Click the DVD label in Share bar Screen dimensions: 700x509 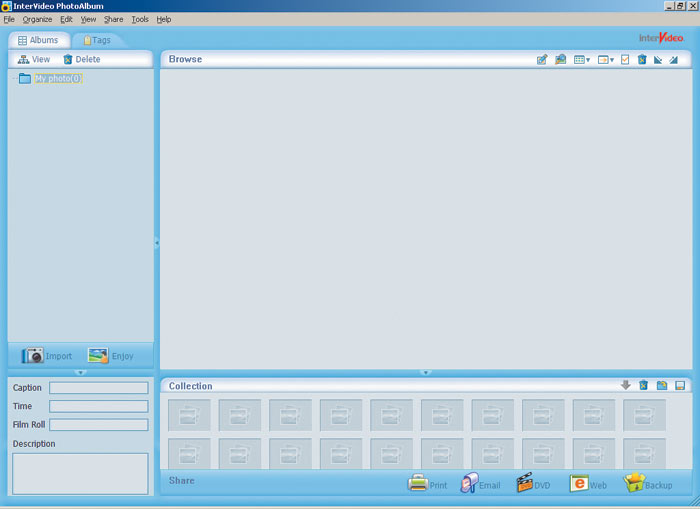(x=542, y=485)
